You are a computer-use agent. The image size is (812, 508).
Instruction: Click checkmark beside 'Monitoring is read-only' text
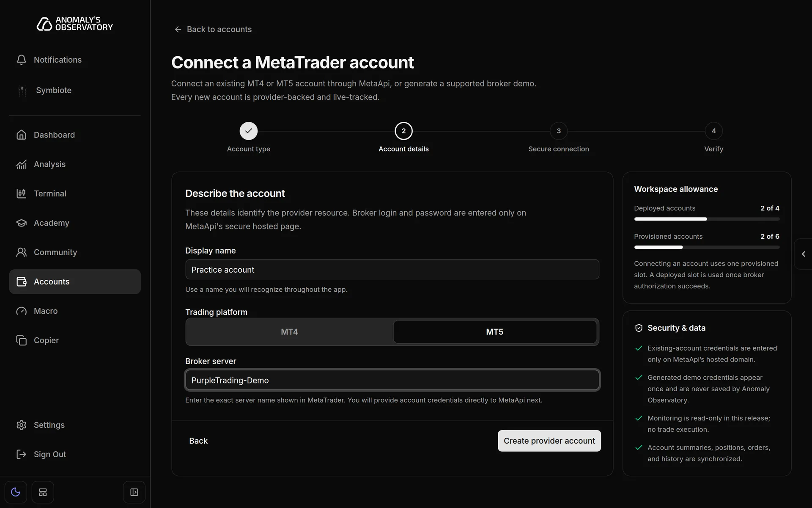[639, 418]
